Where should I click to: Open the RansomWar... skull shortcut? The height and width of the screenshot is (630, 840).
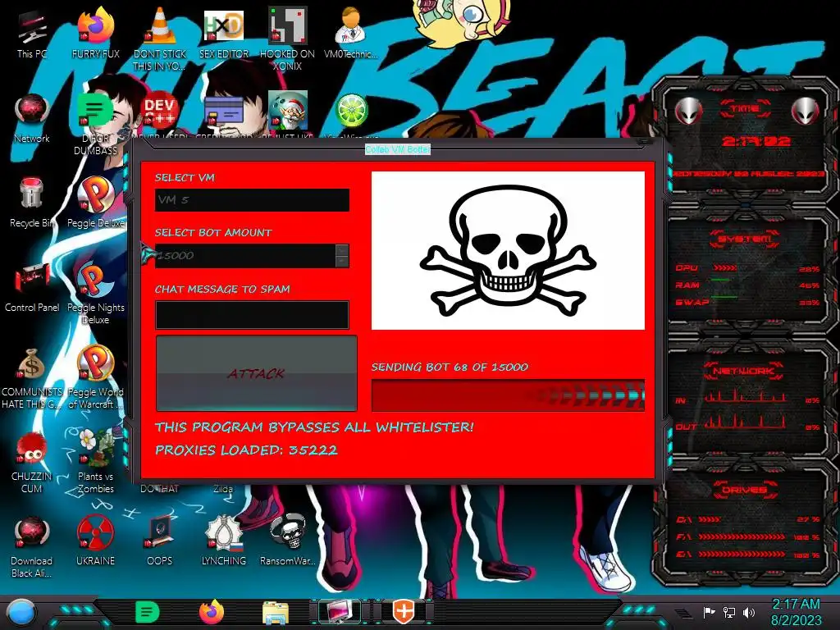tap(287, 541)
